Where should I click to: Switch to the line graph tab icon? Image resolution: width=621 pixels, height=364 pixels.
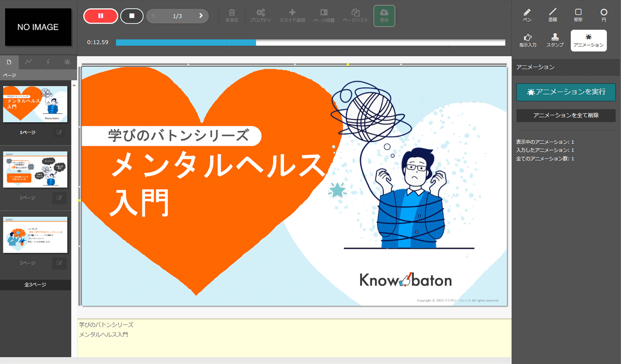[29, 62]
